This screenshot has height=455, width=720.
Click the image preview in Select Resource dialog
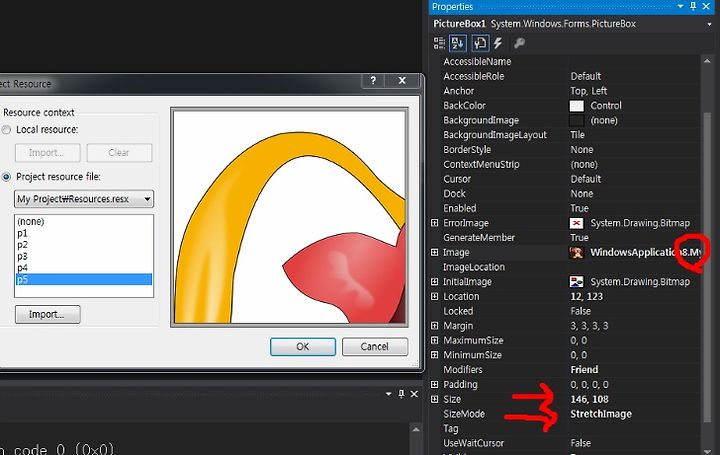pyautogui.click(x=289, y=217)
